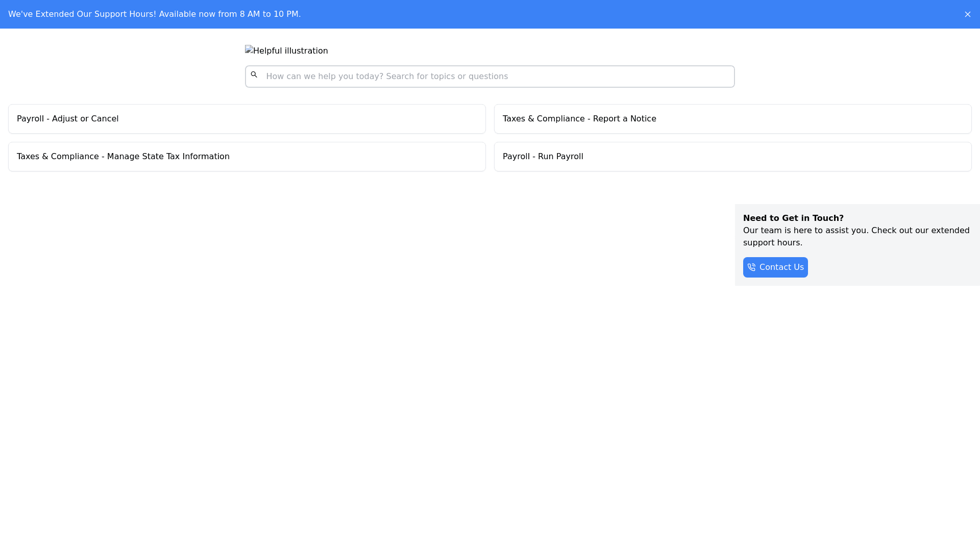Screen dimensions: 980x551
Task: Click the broken Helpful illustration image icon
Action: pos(249,50)
